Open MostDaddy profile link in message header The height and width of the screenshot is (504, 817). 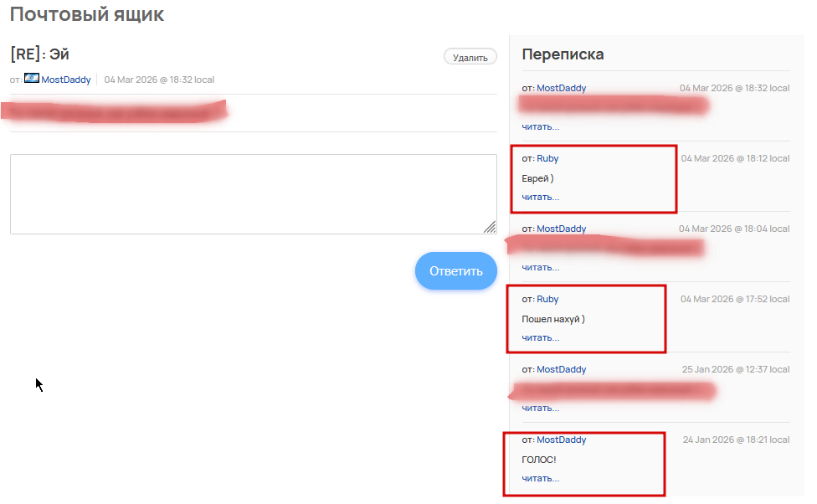click(x=65, y=80)
